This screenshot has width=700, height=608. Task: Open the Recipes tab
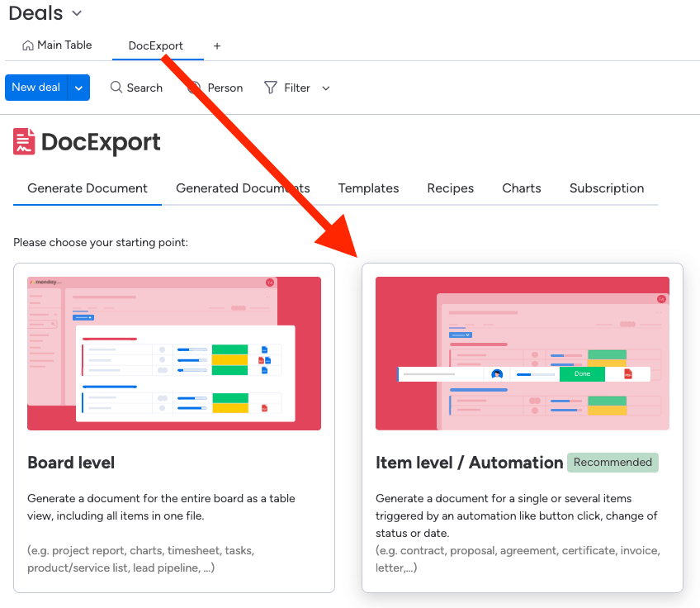[451, 188]
